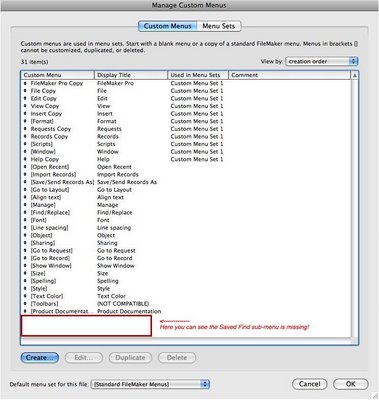Select the [Go to Layout] menu row

point(186,190)
